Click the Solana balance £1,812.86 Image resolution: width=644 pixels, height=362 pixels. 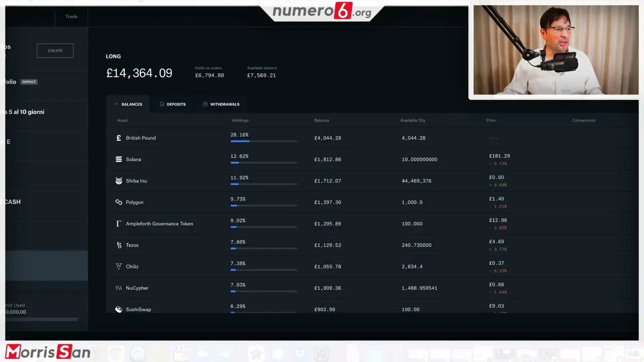[x=328, y=159]
